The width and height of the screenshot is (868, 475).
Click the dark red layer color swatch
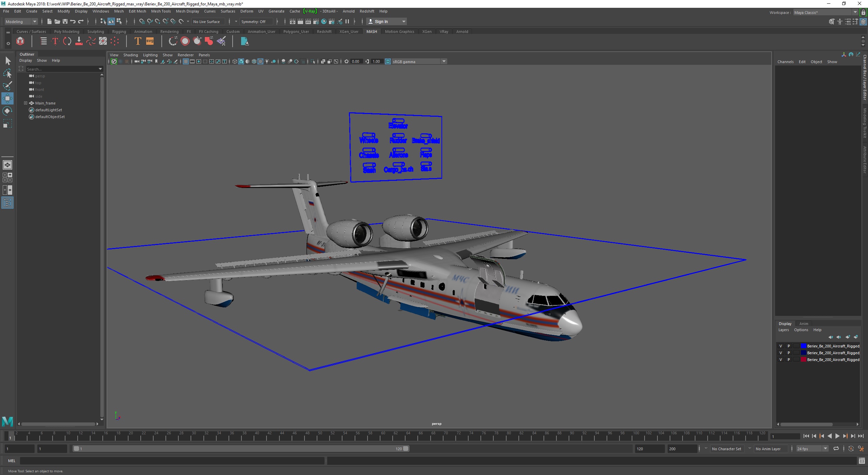pos(803,360)
